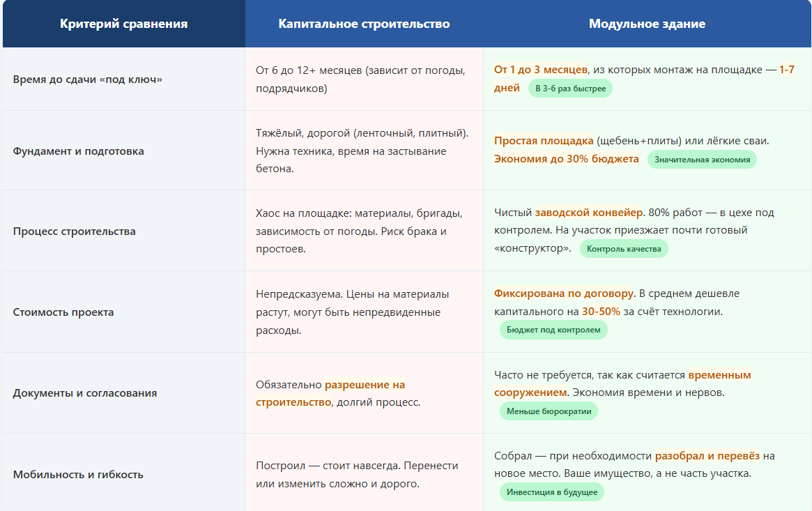Click the sentence 'Ваше имущество, а не часть участка'
Viewport: 812px width, 511px height.
pos(657,473)
